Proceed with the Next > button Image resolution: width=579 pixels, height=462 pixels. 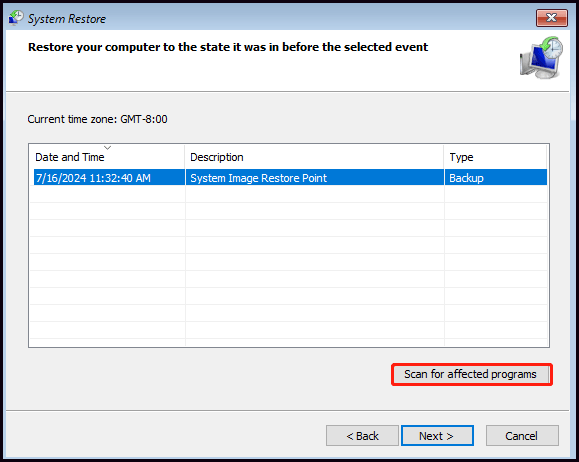(437, 436)
